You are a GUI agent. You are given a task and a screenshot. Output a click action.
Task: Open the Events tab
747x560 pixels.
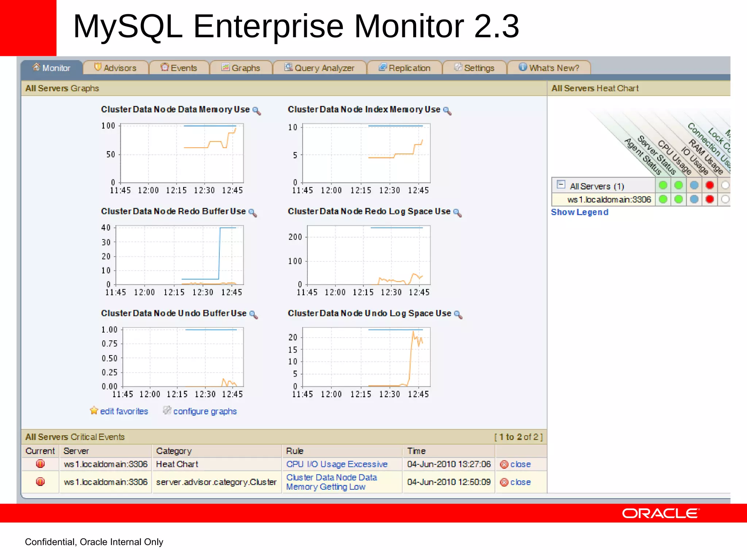coord(179,67)
